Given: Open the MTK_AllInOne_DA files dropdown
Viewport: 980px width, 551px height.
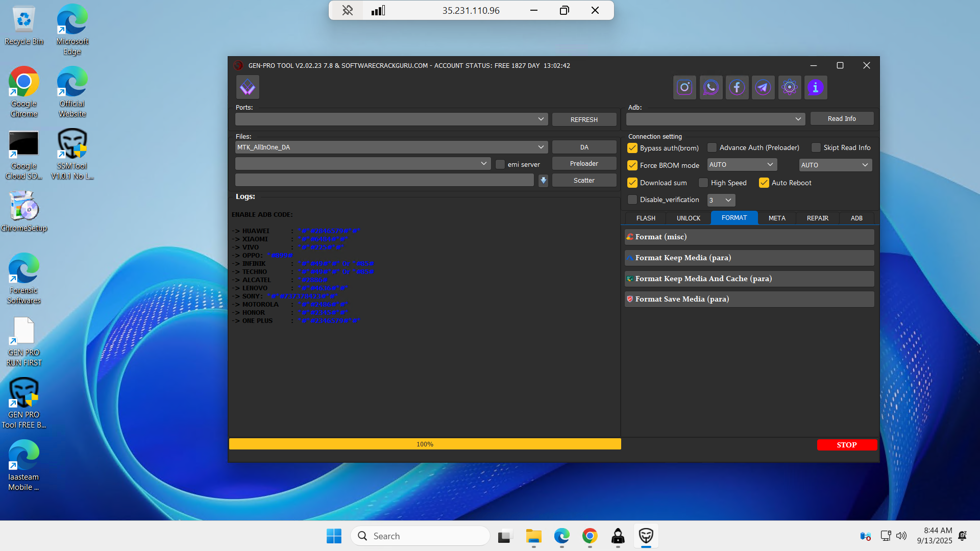Looking at the screenshot, I should click(541, 147).
